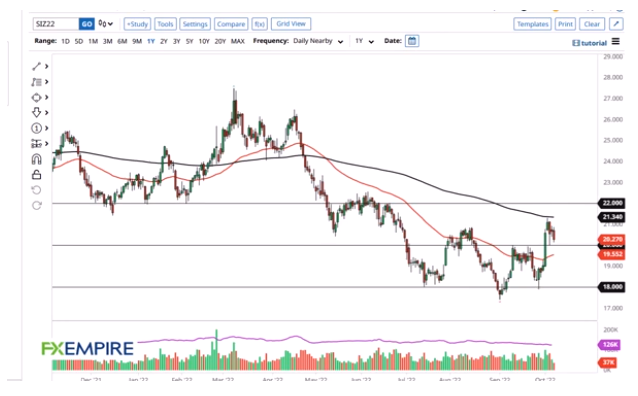Click the redo arrow icon
Screen dimensions: 638x396
point(37,206)
